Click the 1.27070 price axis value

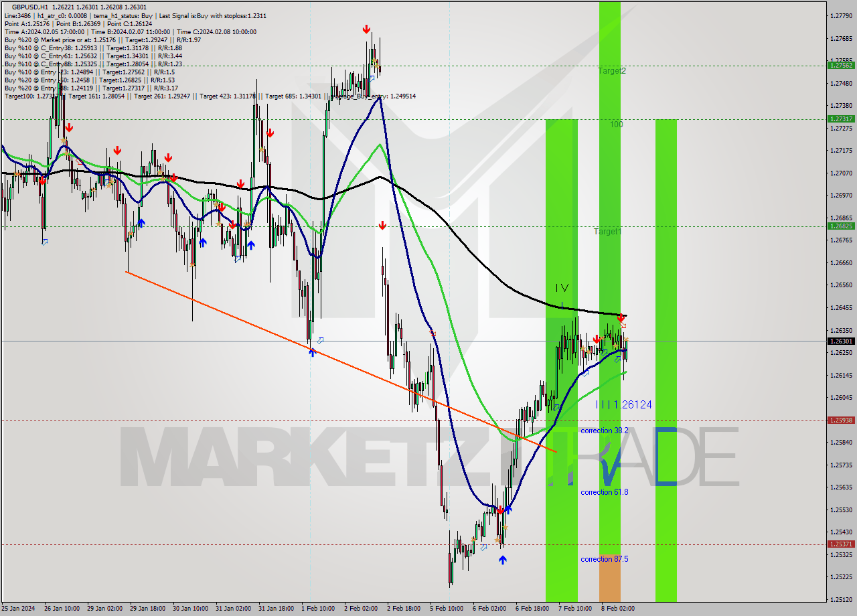pyautogui.click(x=841, y=173)
